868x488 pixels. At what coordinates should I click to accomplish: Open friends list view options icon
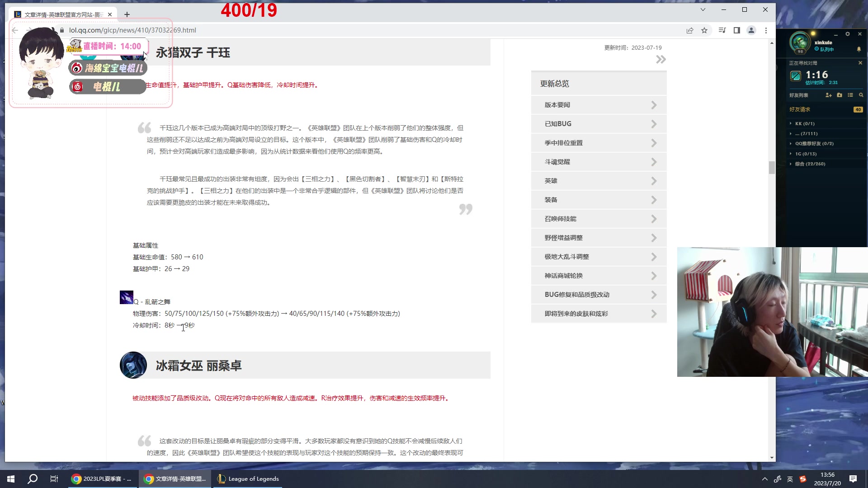850,95
